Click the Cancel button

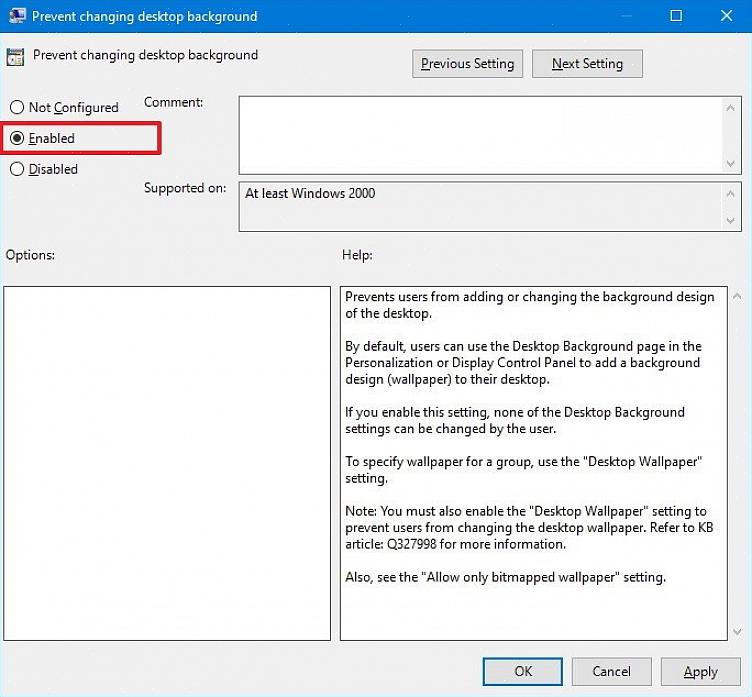coord(611,671)
